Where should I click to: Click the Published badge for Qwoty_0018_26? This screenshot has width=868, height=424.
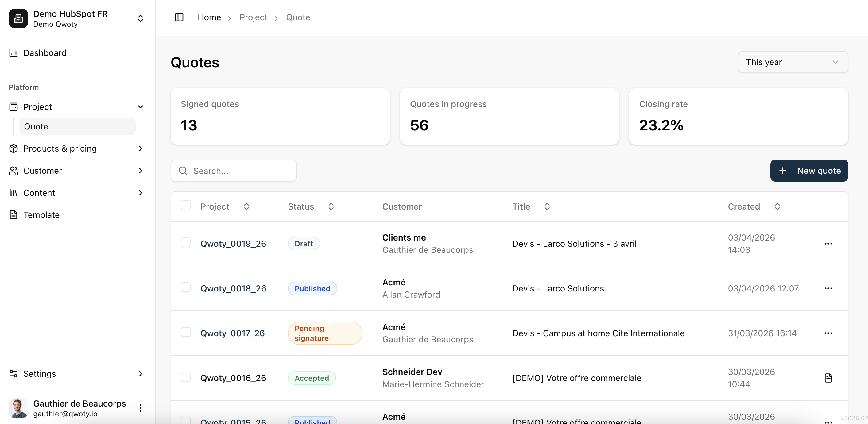(x=312, y=288)
